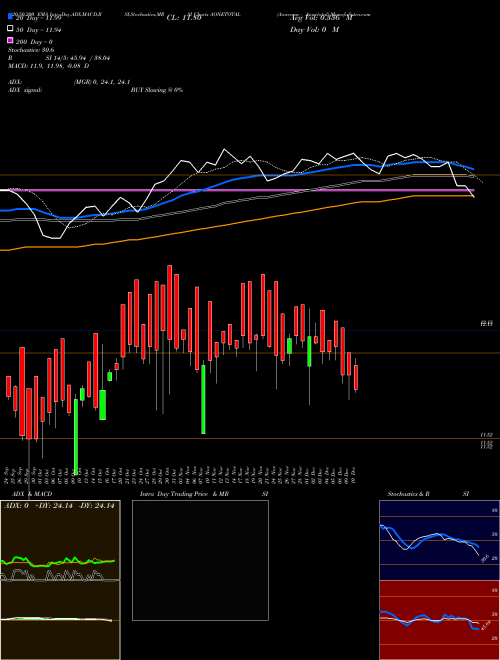Screen dimensions: 500x660
Task: Open the ADX & MACD indicator panel
Action: point(60,580)
